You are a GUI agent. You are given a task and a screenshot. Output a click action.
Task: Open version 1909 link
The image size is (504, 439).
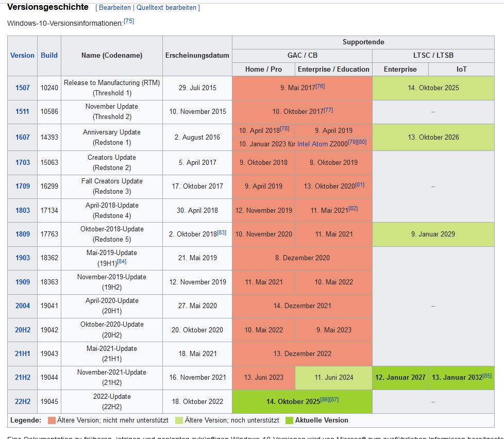[23, 282]
